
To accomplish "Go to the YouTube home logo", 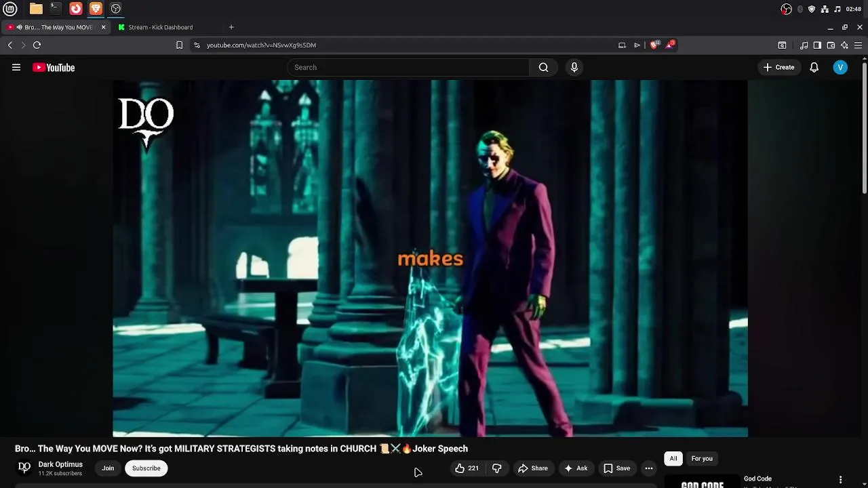I will click(54, 67).
